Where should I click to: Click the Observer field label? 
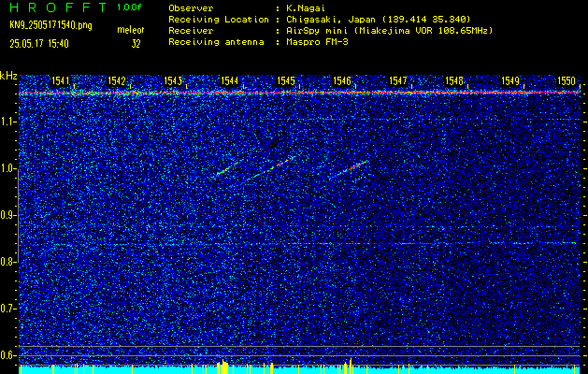191,8
